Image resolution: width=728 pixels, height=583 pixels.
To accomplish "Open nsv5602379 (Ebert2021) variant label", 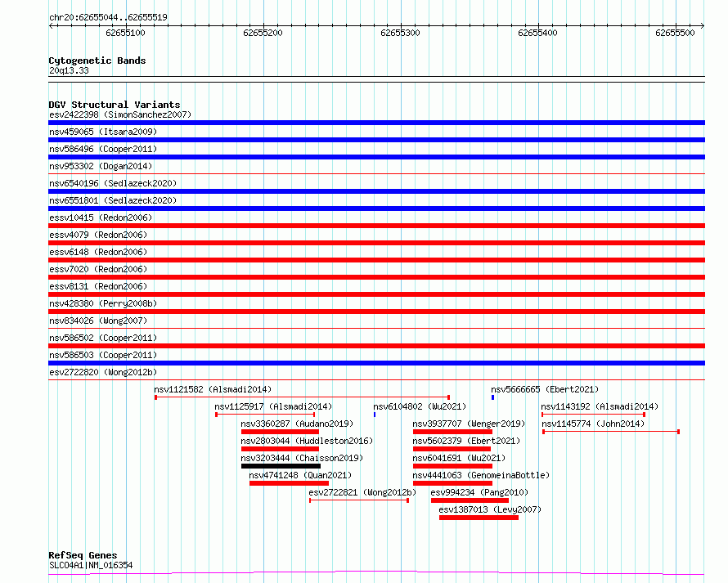I will click(x=466, y=441).
